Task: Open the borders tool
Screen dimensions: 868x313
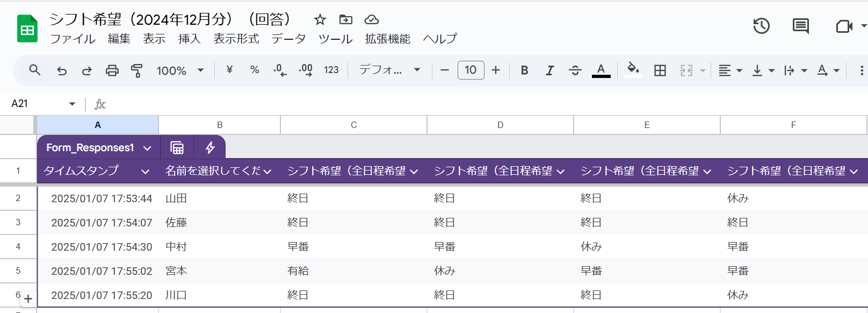Action: (660, 70)
